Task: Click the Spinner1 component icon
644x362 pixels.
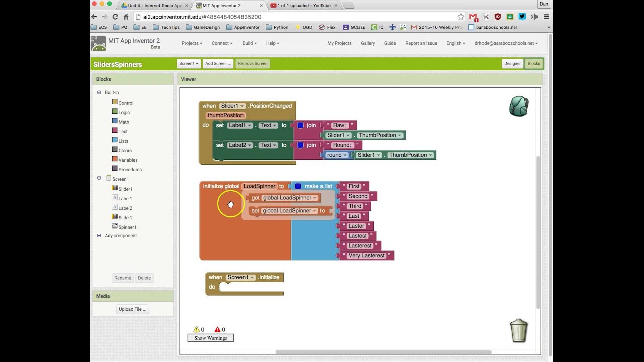Action: coord(115,226)
